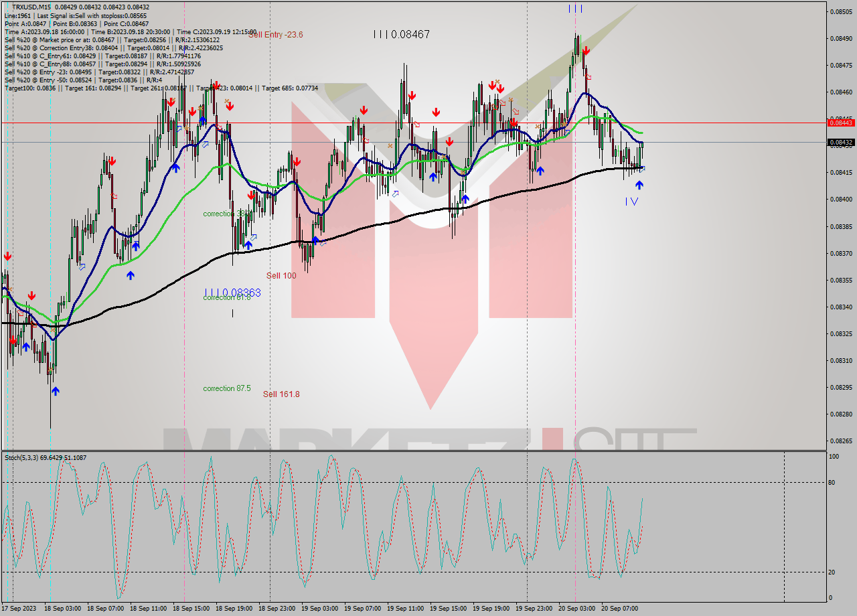Click the 'Line:1961 | Last Signal' info line

click(76, 15)
